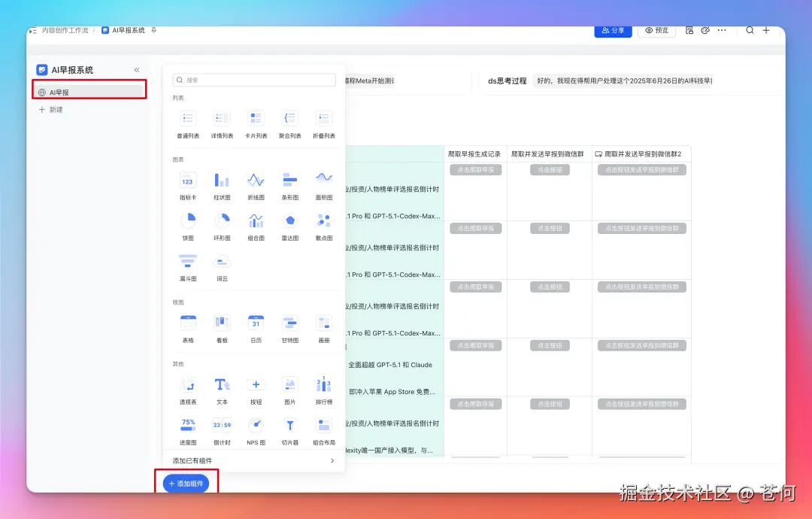Screen dimensions: 812x519
Task: Open the top-right more options menu
Action: [721, 30]
